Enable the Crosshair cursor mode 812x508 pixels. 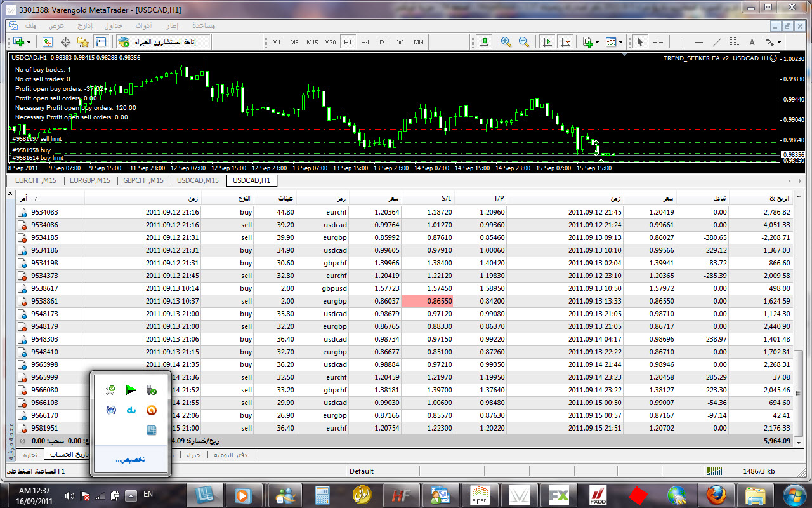pos(658,42)
